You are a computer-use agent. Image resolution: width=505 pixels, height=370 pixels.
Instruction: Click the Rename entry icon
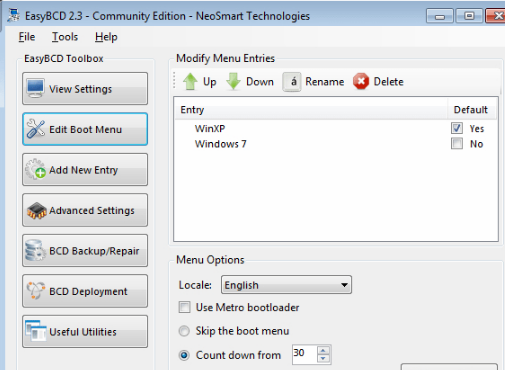[x=292, y=82]
